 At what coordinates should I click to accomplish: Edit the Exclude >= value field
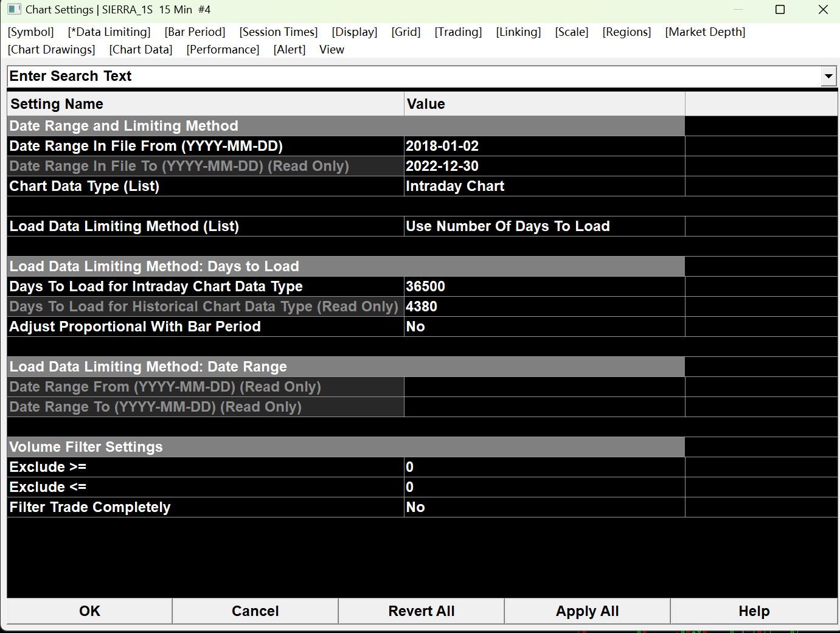coord(544,467)
